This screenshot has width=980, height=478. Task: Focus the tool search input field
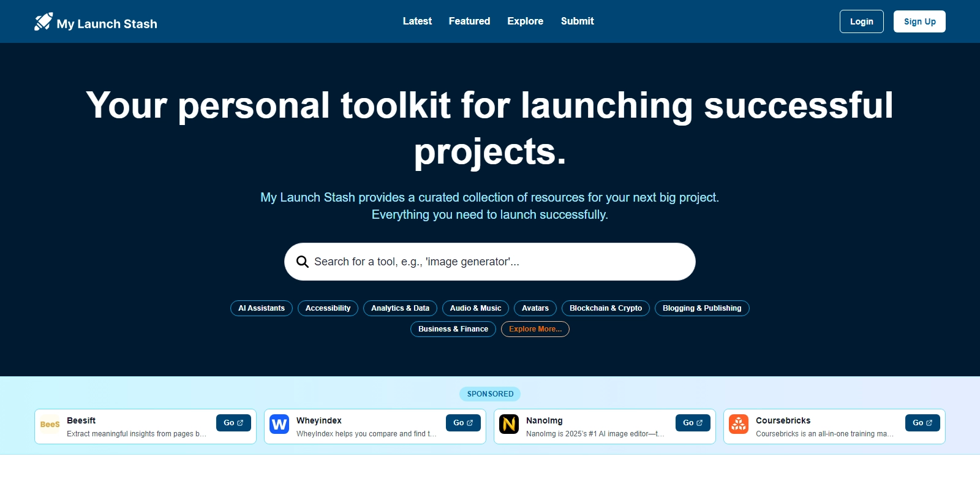[496, 262]
